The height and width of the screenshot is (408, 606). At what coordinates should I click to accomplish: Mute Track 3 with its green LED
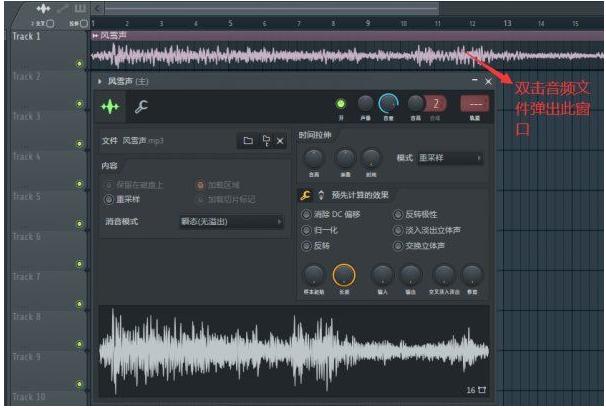[79, 144]
